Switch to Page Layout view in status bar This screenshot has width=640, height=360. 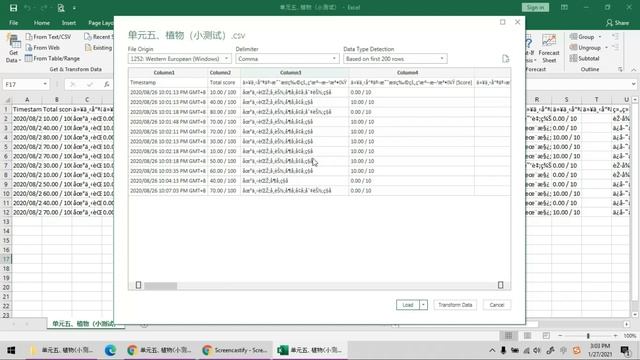[x=527, y=336]
